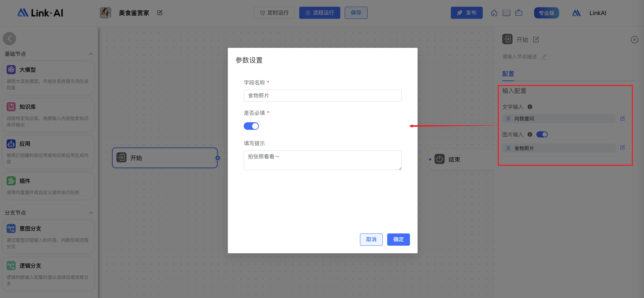Click the edit pencil next to 美食鉴赏家
The height and width of the screenshot is (298, 644).
[160, 12]
